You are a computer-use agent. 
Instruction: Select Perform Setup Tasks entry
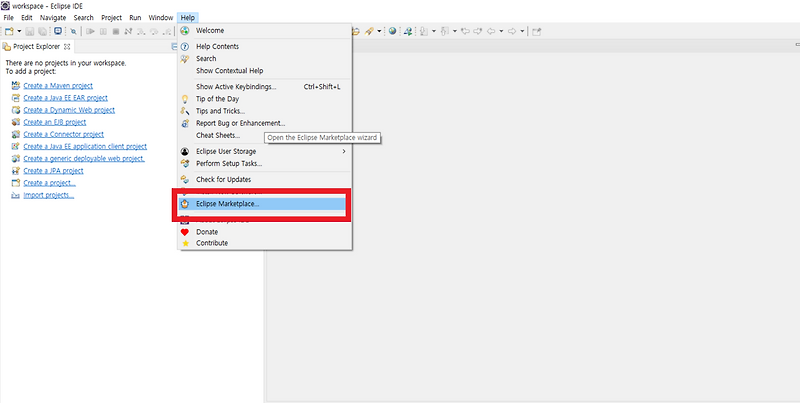(x=264, y=164)
